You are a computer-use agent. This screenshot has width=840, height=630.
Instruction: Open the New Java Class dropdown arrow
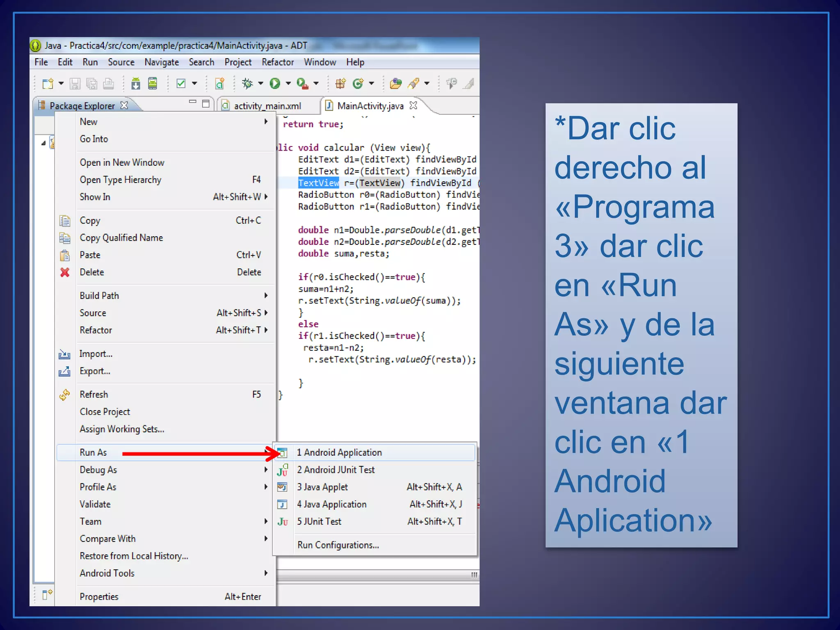pos(372,84)
